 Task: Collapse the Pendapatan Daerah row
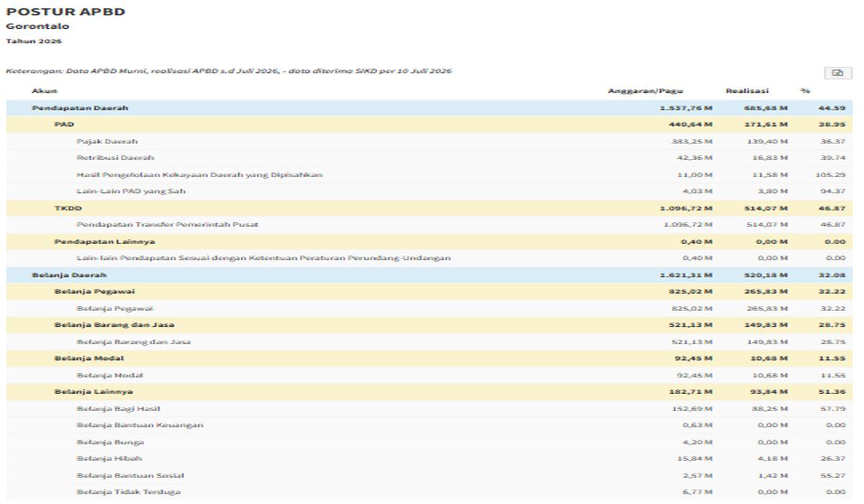click(429, 108)
